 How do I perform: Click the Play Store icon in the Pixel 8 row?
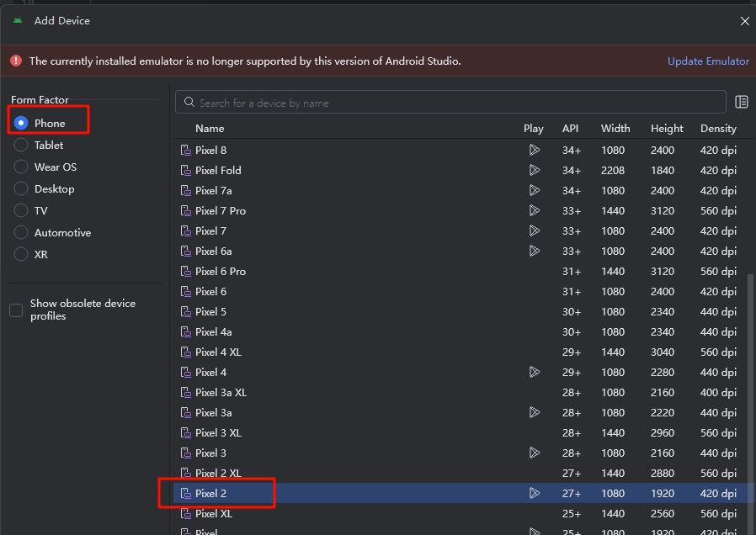(535, 151)
